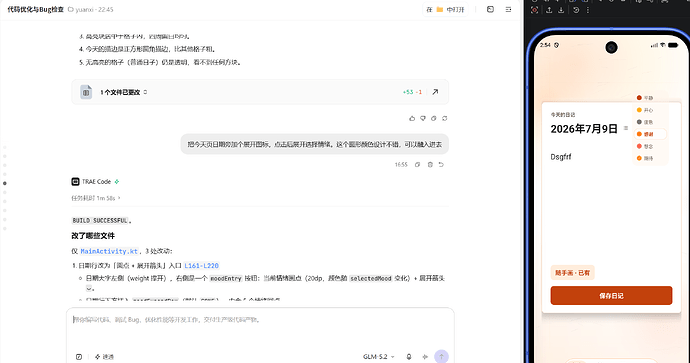Select the last orange mood option
The height and width of the screenshot is (363, 690).
coord(646,158)
